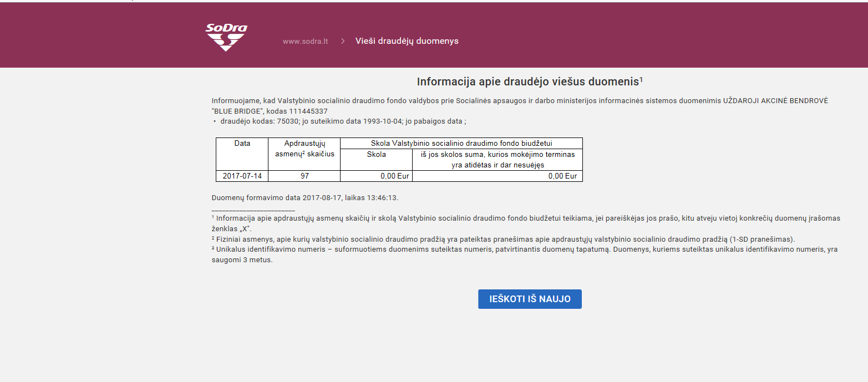
Task: Select the insured persons count cell 97
Action: [x=304, y=176]
